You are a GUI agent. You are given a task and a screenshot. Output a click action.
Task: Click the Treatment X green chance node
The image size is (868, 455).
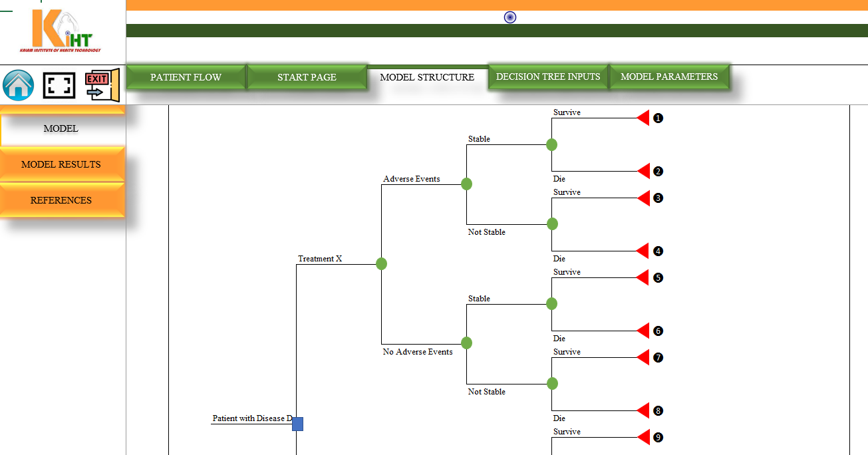click(x=381, y=264)
